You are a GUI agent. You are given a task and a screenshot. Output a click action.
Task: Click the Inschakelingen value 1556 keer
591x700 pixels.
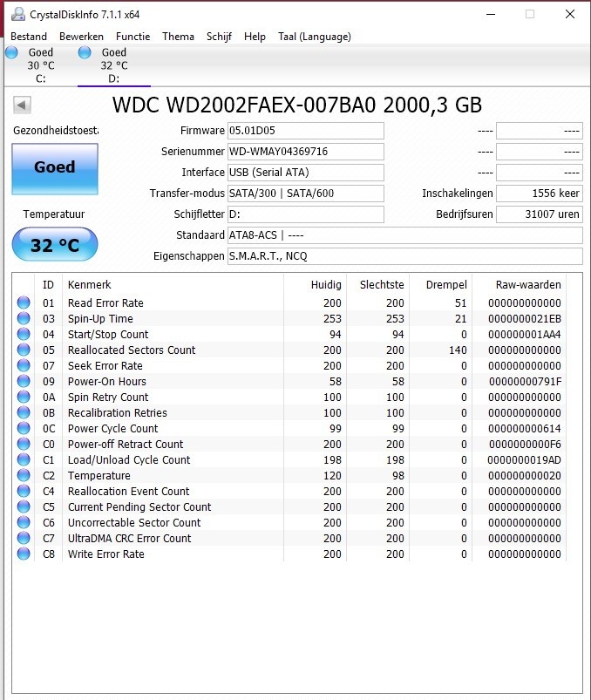click(540, 194)
